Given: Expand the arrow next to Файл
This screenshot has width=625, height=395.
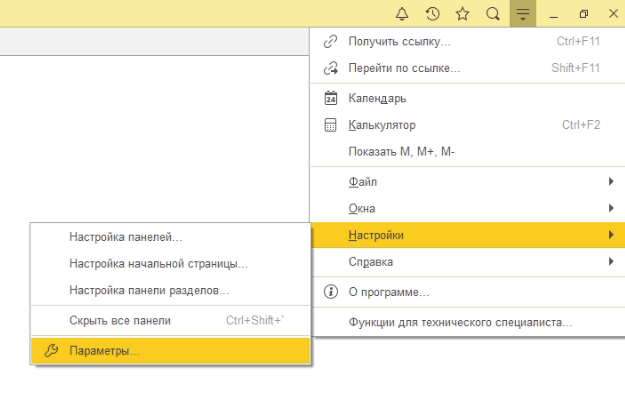Looking at the screenshot, I should [611, 182].
